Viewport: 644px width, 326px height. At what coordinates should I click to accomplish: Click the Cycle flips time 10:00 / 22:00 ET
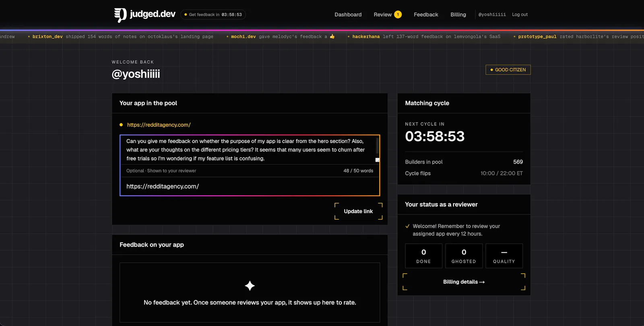pos(502,173)
